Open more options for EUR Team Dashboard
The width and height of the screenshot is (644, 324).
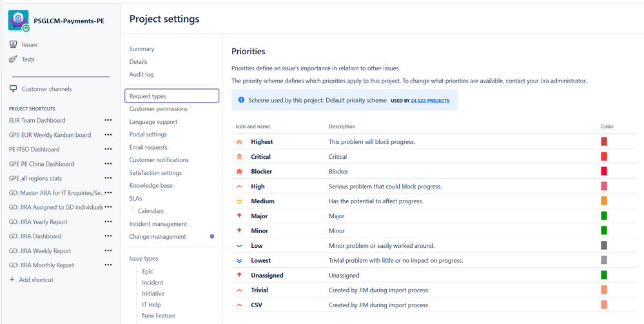tap(108, 120)
